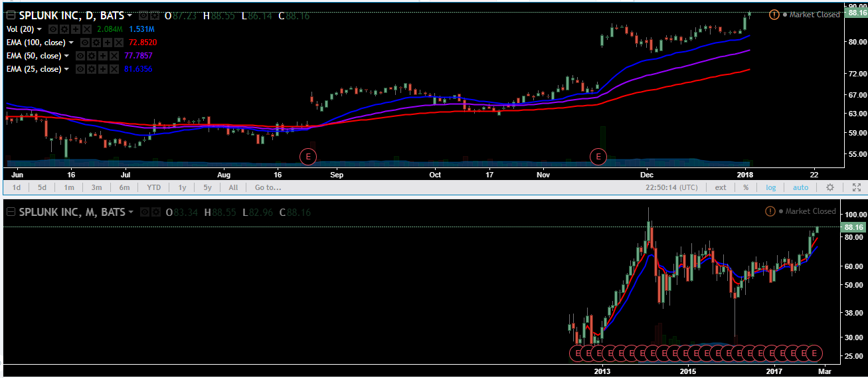The image size is (868, 378).
Task: Open chart properties gear in bottom toolbar
Action: (829, 187)
